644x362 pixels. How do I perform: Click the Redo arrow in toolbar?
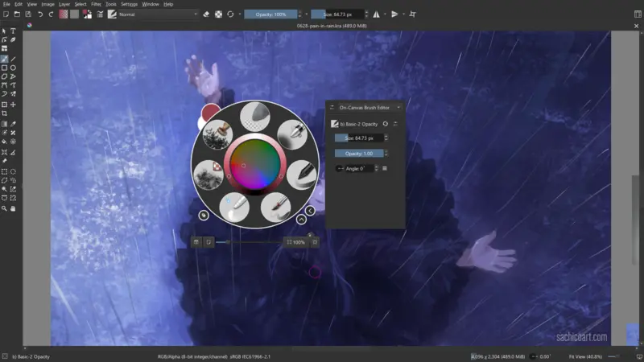[51, 14]
